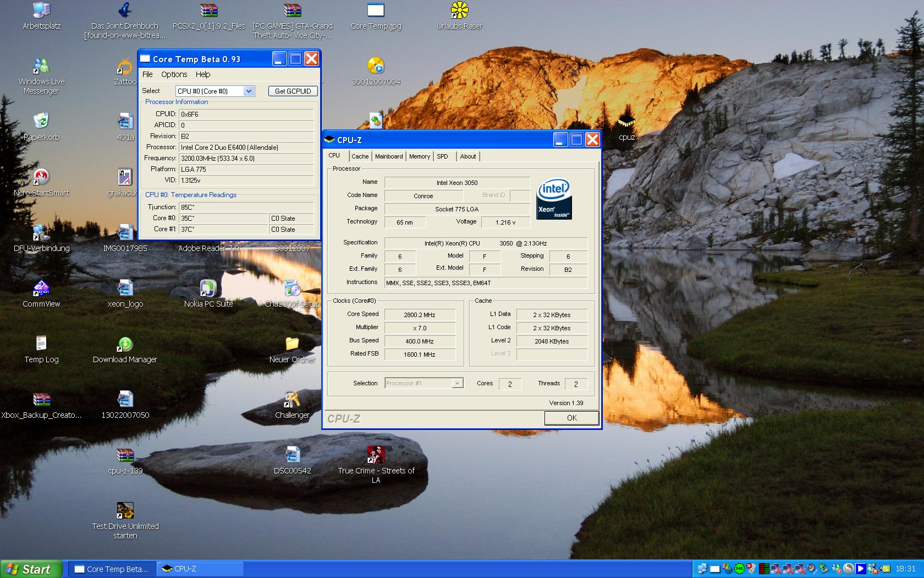This screenshot has width=924, height=578.
Task: Switch to the Memory tab in CPU-Z
Action: coord(420,156)
